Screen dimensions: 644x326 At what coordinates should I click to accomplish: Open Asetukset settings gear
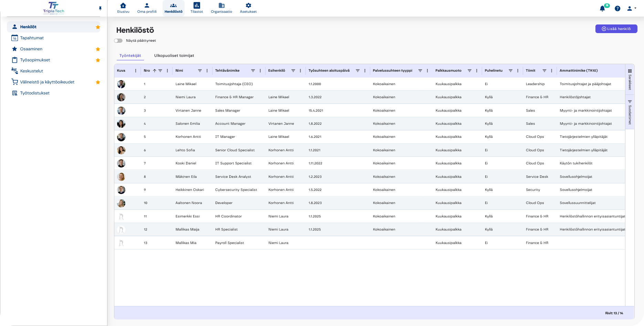click(x=248, y=6)
